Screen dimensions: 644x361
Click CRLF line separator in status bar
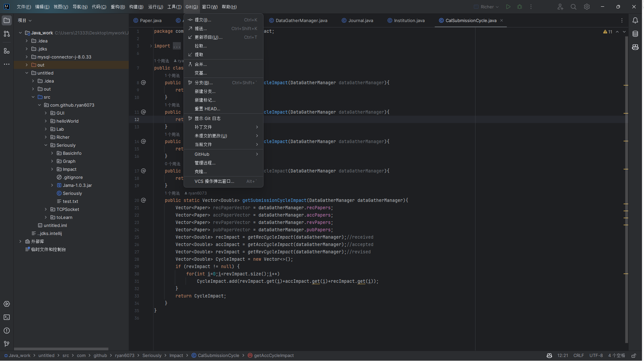pos(578,356)
